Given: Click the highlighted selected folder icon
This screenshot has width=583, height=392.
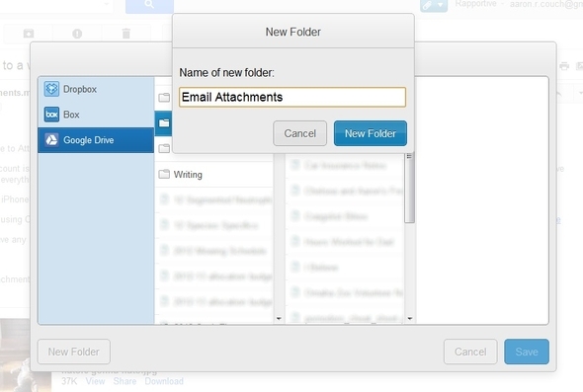Looking at the screenshot, I should click(x=164, y=123).
